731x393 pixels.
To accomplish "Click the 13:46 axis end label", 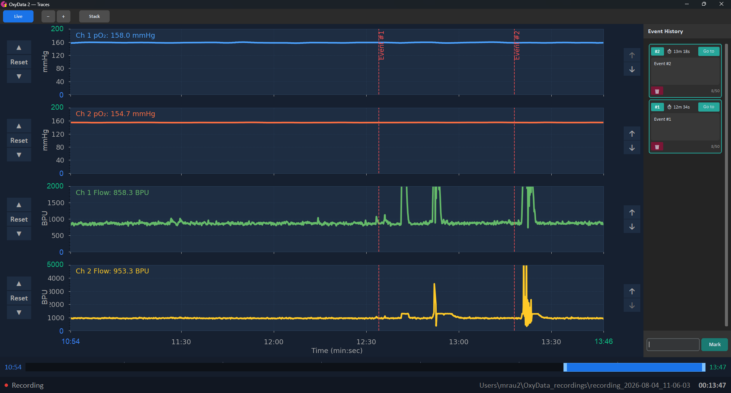I will point(604,342).
